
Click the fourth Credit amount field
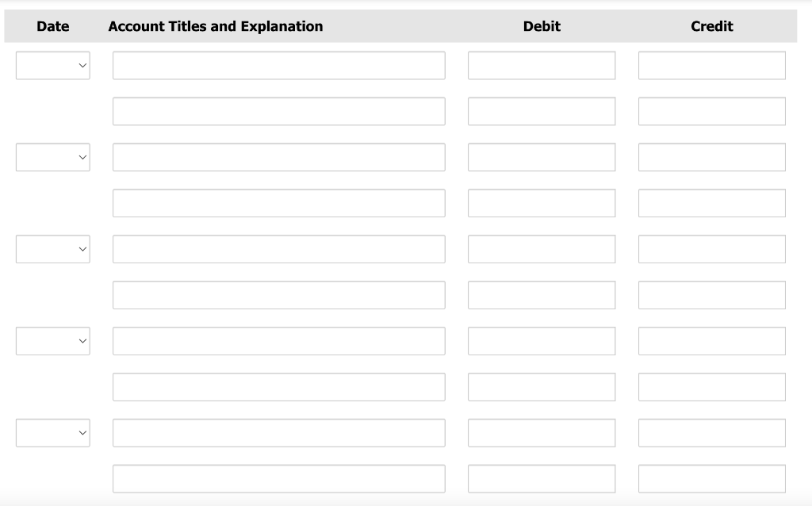[711, 202]
